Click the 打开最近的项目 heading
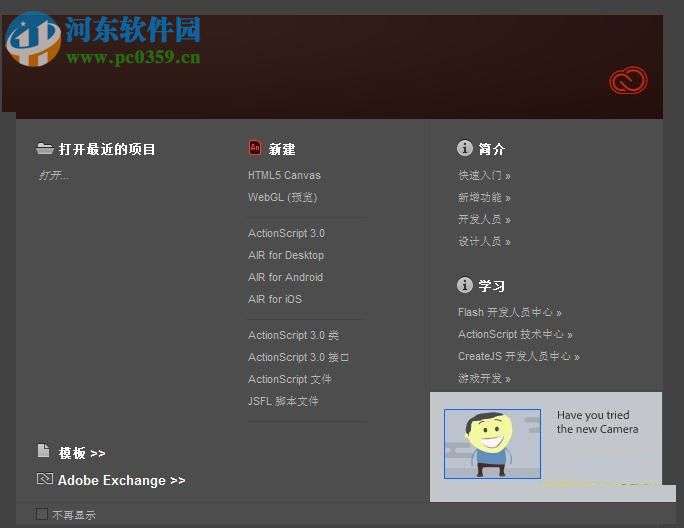 (x=107, y=149)
